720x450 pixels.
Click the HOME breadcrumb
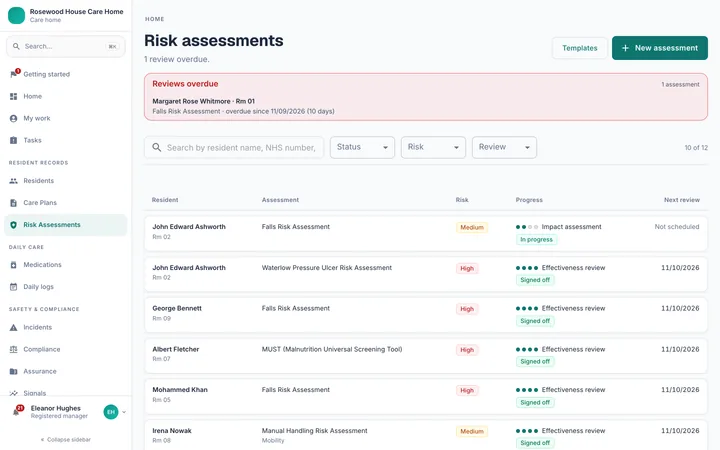155,19
